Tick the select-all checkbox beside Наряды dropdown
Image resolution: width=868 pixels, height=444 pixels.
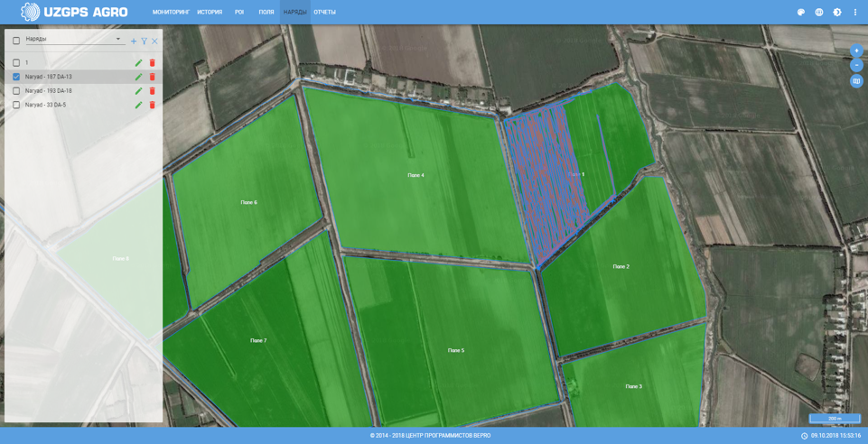click(x=16, y=41)
